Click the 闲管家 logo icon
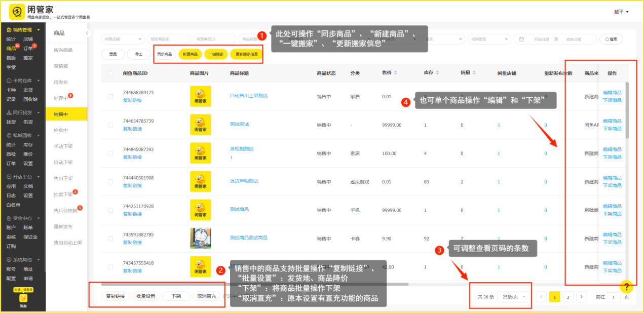The image size is (644, 313). click(17, 11)
